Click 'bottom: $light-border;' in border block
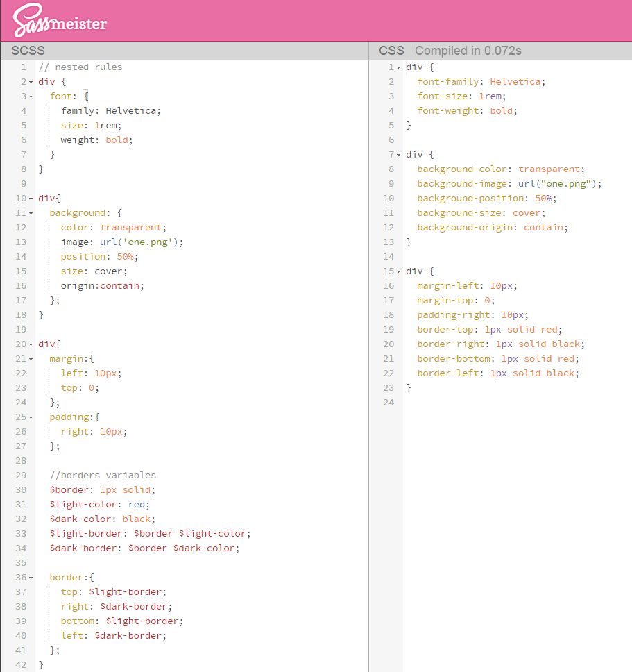This screenshot has height=672, width=632. pos(122,621)
